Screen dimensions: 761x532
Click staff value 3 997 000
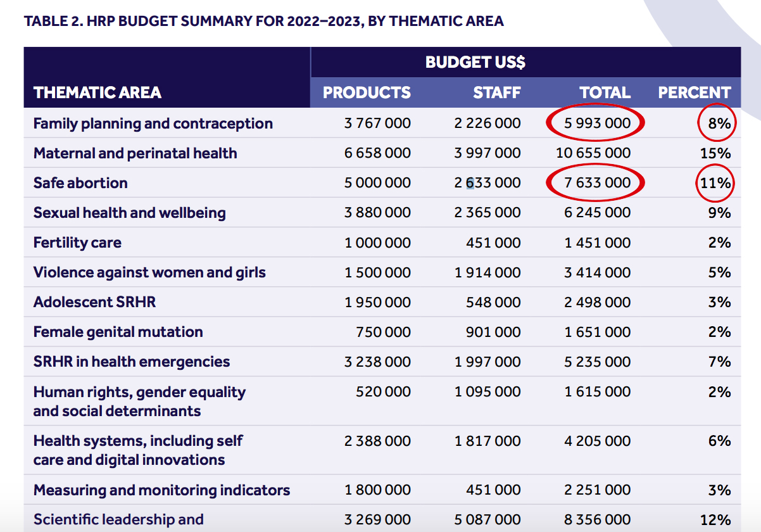pos(487,153)
